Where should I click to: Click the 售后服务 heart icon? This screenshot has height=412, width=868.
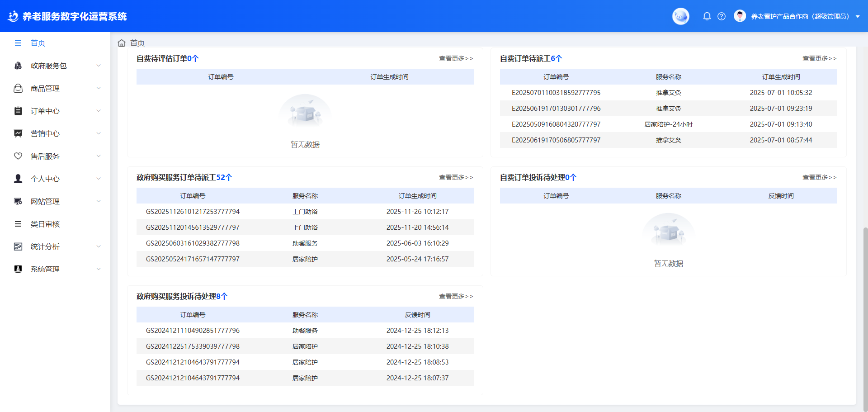(18, 156)
